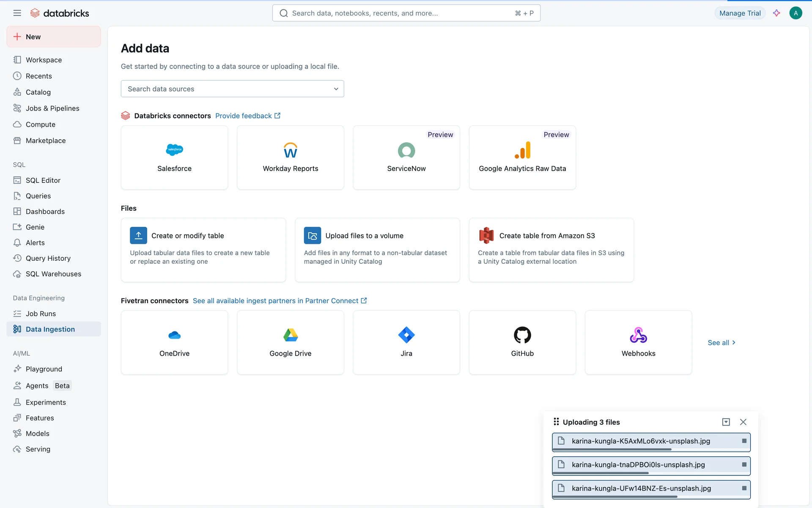Open the Jira connector tile
812x508 pixels.
coord(406,342)
